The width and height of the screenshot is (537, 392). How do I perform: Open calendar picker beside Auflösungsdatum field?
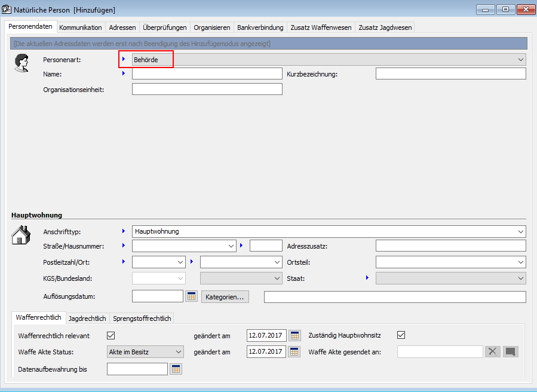coord(191,296)
